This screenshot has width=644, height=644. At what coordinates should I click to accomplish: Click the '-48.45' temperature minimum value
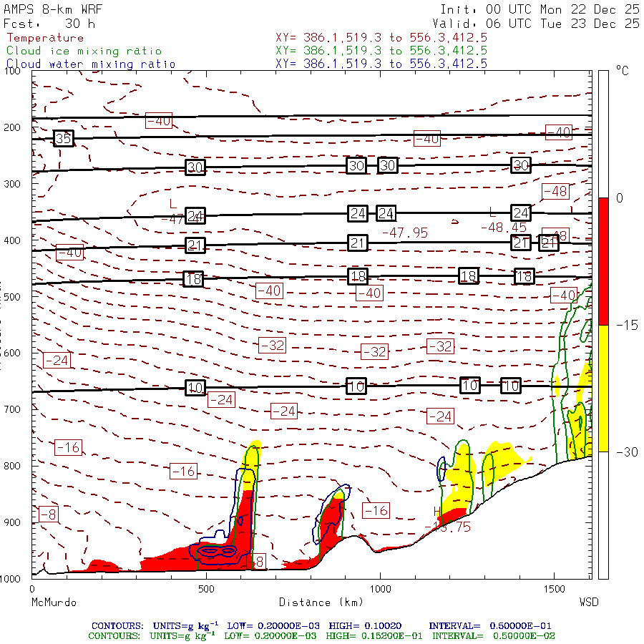pyautogui.click(x=504, y=227)
